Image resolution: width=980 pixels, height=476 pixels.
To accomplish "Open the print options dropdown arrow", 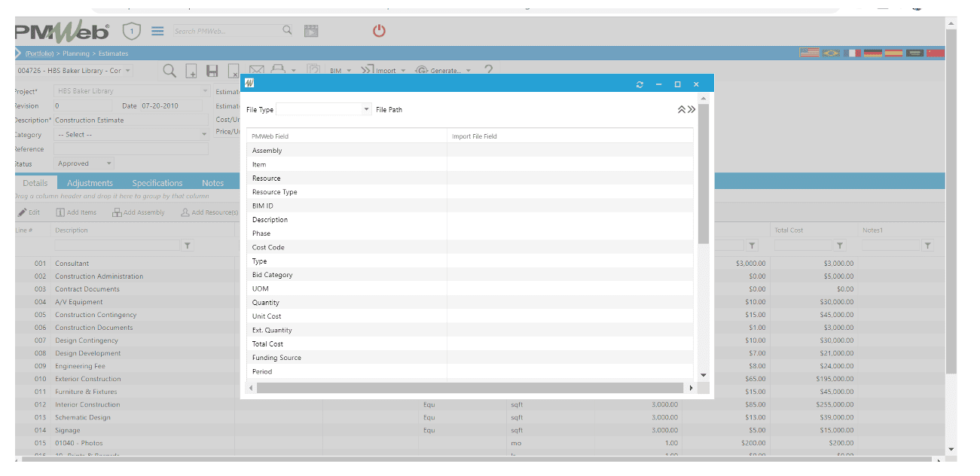I will [x=293, y=71].
